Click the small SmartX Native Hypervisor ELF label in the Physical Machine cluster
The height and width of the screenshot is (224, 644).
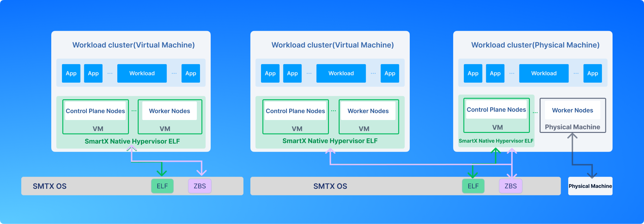point(496,141)
